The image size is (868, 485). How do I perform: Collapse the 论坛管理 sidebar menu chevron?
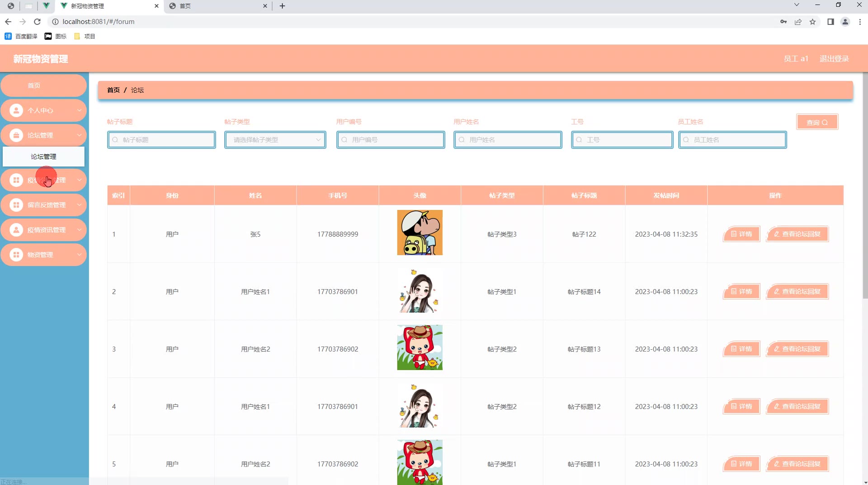[x=79, y=135]
